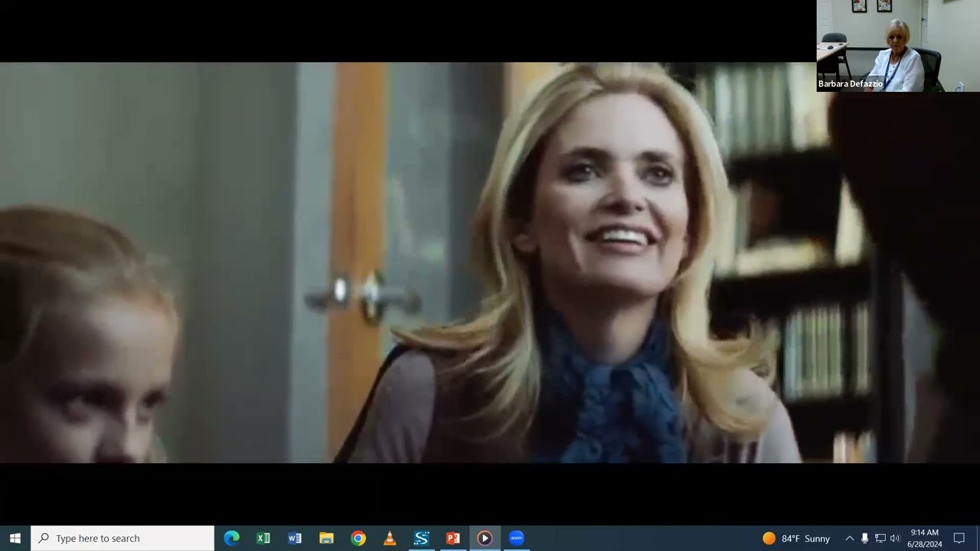The height and width of the screenshot is (551, 980).
Task: Select the active media player taskbar icon
Action: pos(485,538)
